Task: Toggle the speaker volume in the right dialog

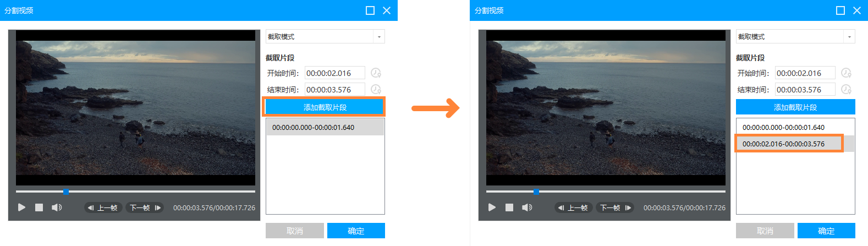Action: [526, 207]
